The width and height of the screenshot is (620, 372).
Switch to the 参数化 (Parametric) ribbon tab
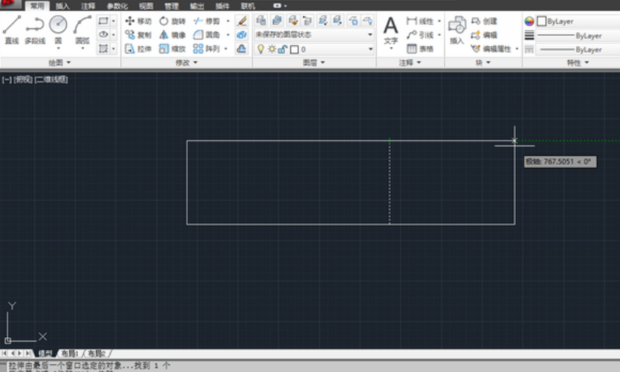(x=117, y=6)
